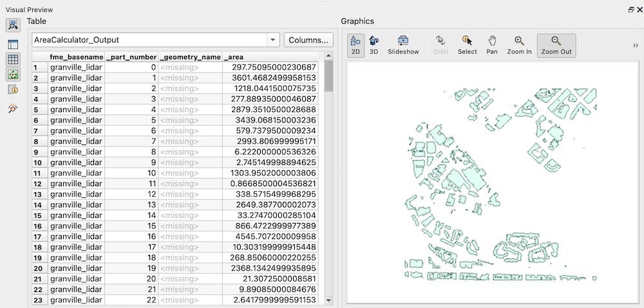The height and width of the screenshot is (308, 644).
Task: Click the _part_number cell with value 21
Action: [x=131, y=289]
